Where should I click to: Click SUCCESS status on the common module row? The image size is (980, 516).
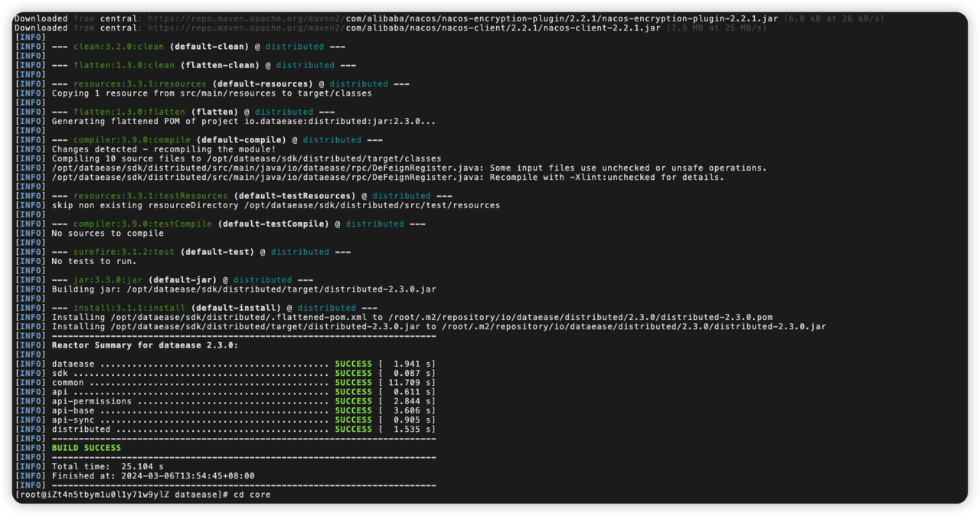pos(353,383)
